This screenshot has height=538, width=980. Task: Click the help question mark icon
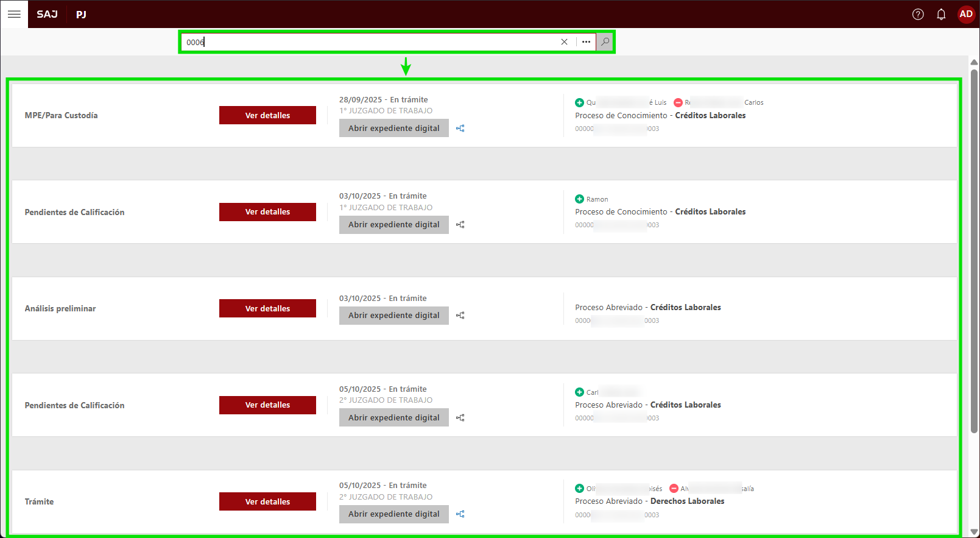[918, 14]
